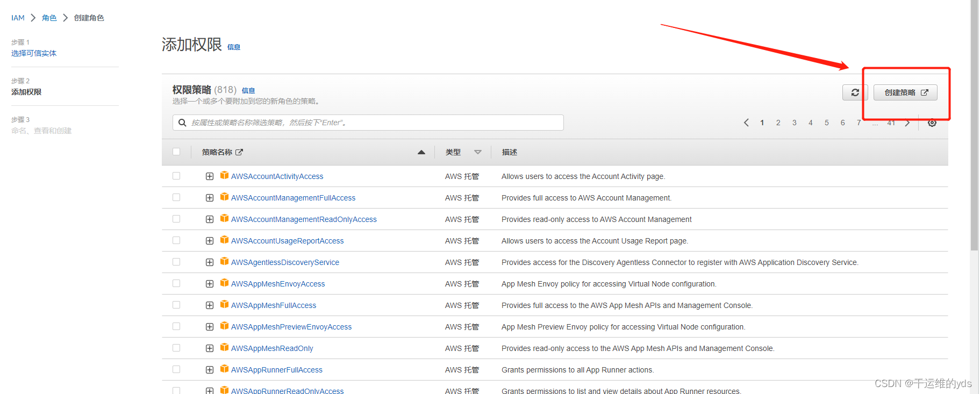The height and width of the screenshot is (394, 980).
Task: Go to next page with right chevron
Action: tap(907, 123)
